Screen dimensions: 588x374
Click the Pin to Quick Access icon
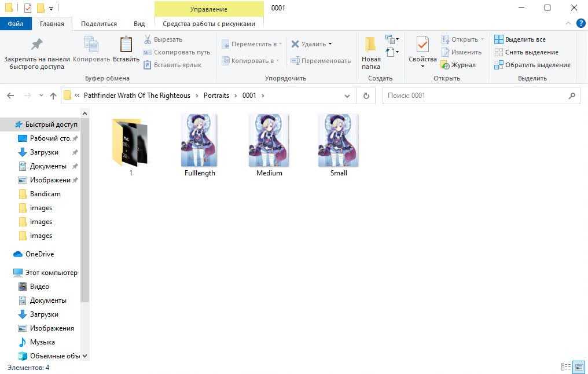[36, 45]
